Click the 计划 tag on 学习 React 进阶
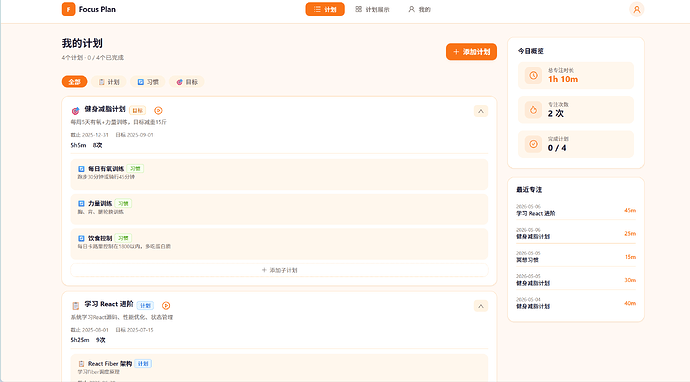The image size is (690, 382). click(145, 305)
